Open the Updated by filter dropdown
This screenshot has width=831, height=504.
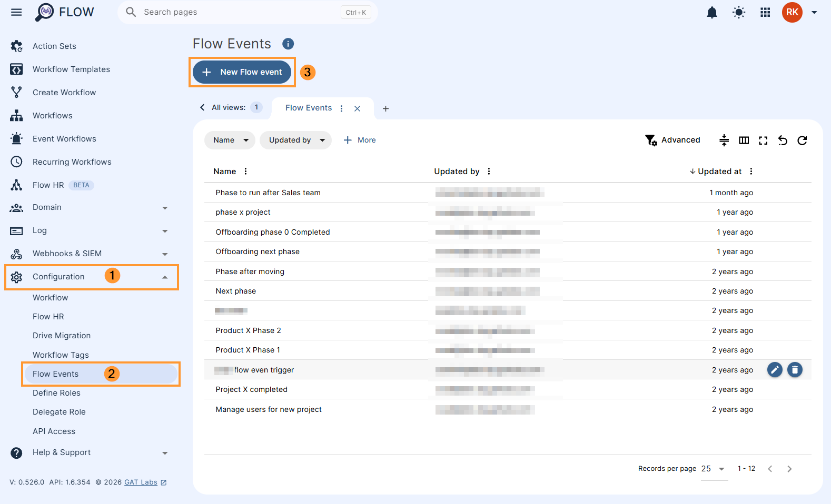tap(296, 140)
